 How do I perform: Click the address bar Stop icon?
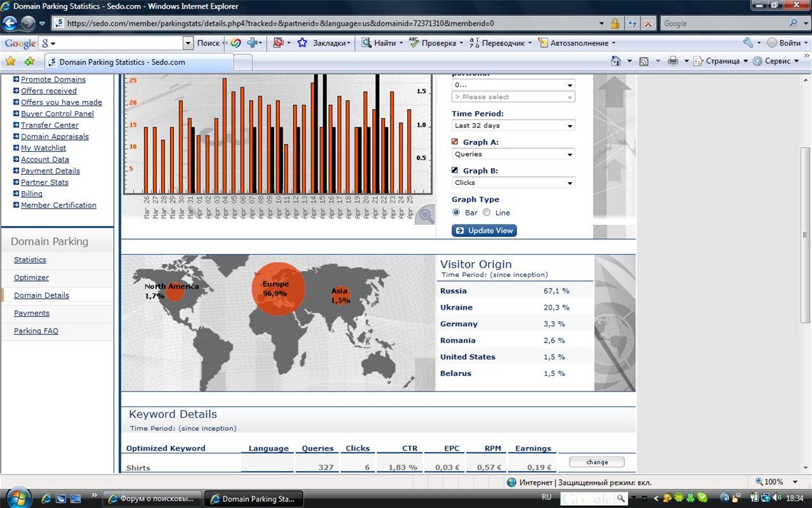point(648,23)
